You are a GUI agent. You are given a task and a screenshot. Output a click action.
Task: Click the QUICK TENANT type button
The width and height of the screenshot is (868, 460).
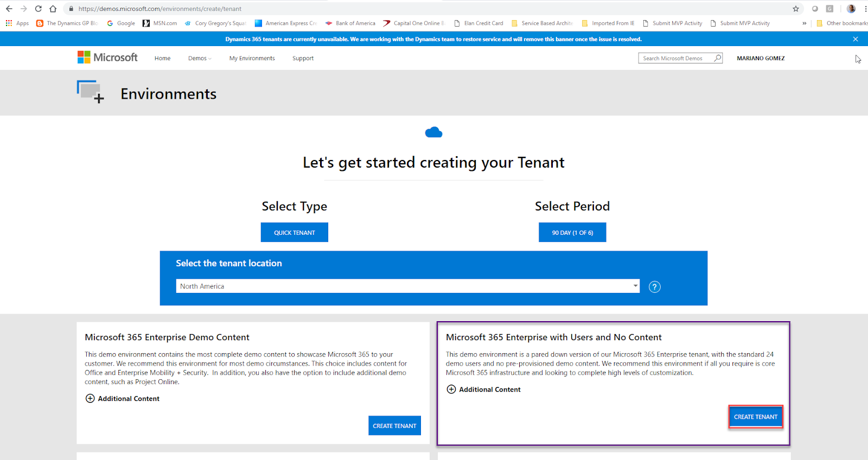[295, 232]
